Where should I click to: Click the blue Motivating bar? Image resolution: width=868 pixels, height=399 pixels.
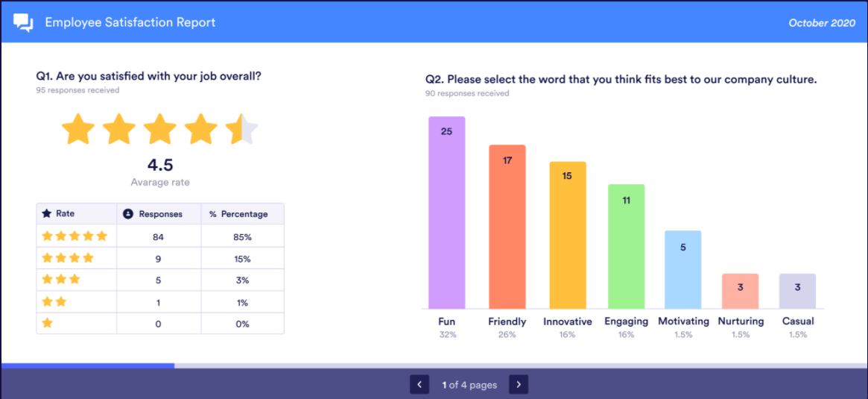coord(683,269)
